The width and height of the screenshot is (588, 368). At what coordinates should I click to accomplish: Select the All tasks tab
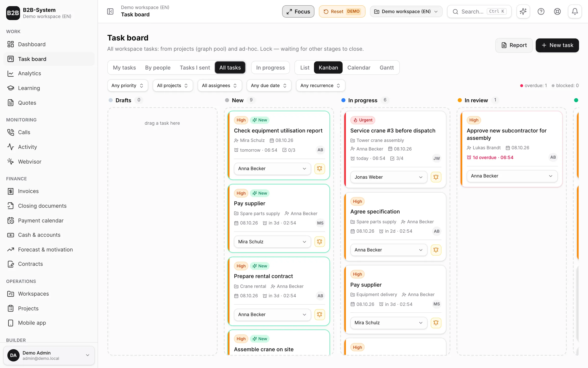[x=230, y=67]
